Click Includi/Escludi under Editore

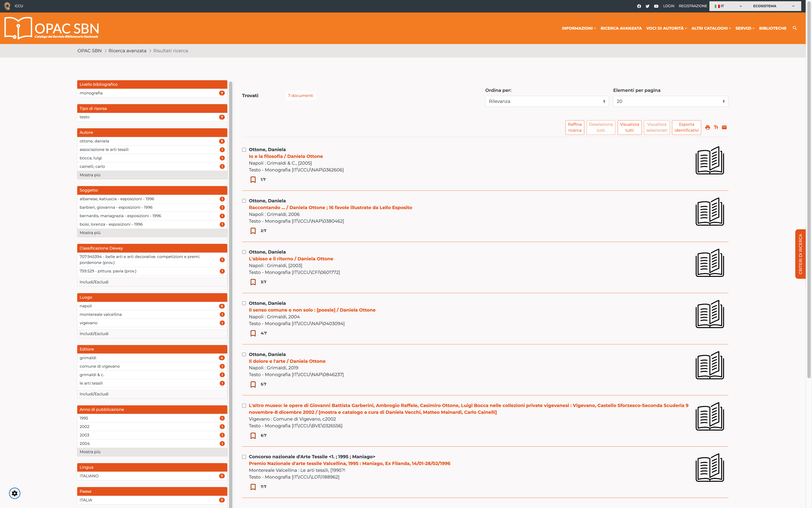(x=152, y=394)
